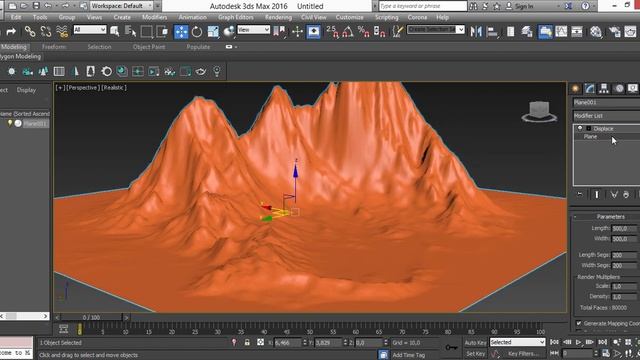The image size is (640, 360).
Task: Switch to the Freeform ribbon tab
Action: [54, 47]
